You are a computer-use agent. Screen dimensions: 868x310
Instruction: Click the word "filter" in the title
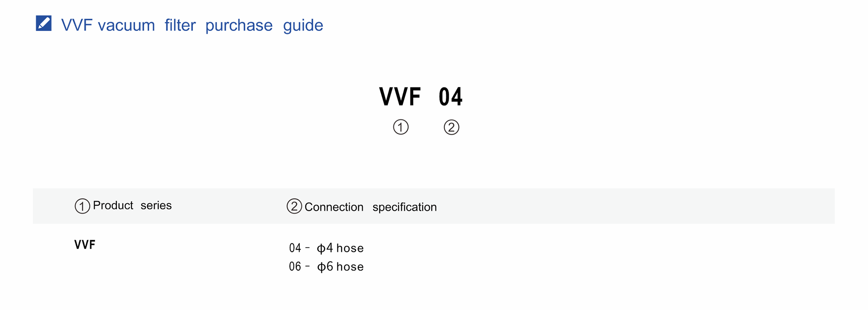180,25
